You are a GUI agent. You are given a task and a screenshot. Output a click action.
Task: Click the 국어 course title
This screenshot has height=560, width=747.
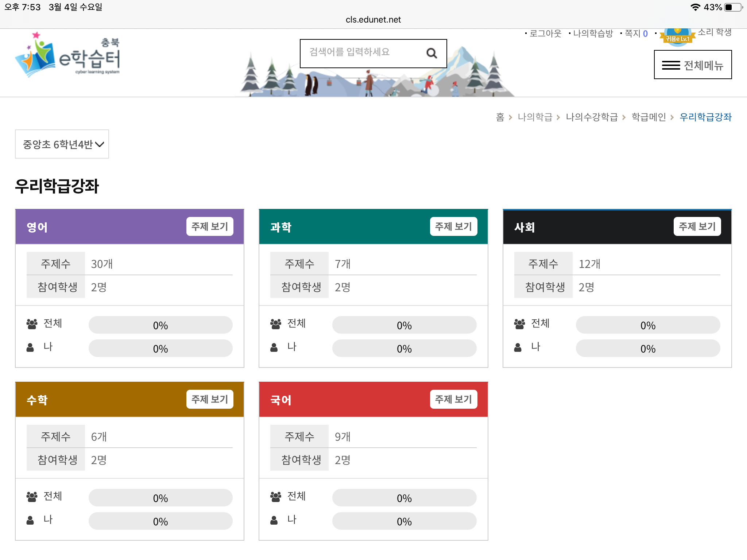[x=280, y=400]
